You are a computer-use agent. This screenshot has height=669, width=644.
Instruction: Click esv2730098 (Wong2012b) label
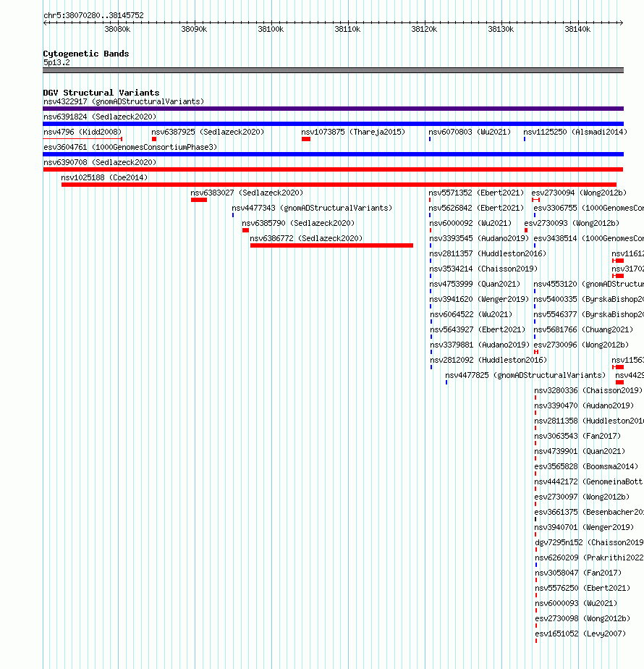click(582, 618)
